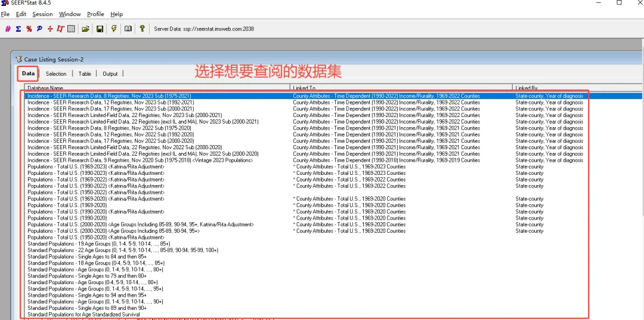Switch to the Data tab
Viewport: 644px width, 320px height.
click(x=29, y=73)
